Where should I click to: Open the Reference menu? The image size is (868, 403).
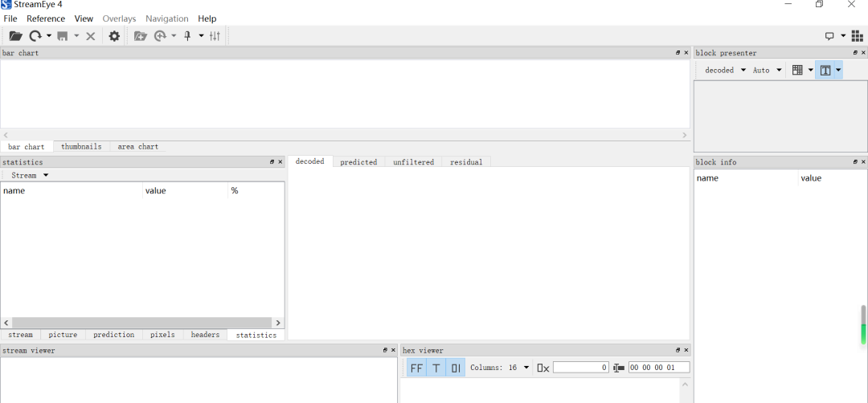[46, 18]
